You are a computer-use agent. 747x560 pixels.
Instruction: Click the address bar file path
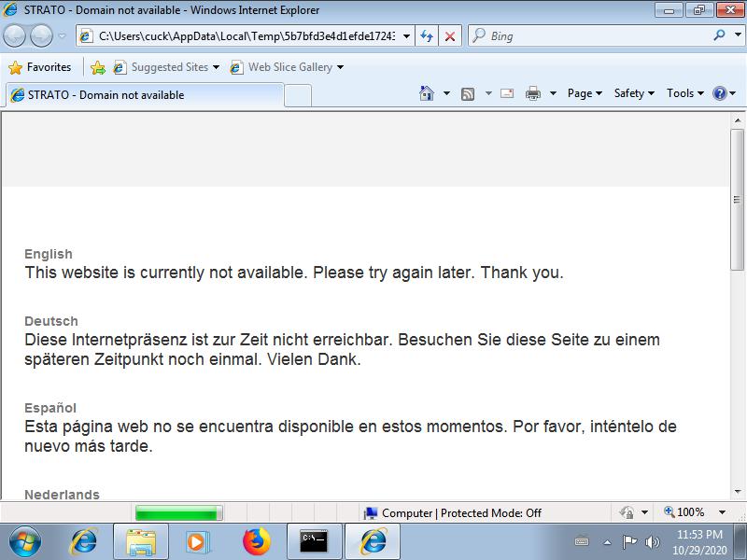click(x=247, y=36)
